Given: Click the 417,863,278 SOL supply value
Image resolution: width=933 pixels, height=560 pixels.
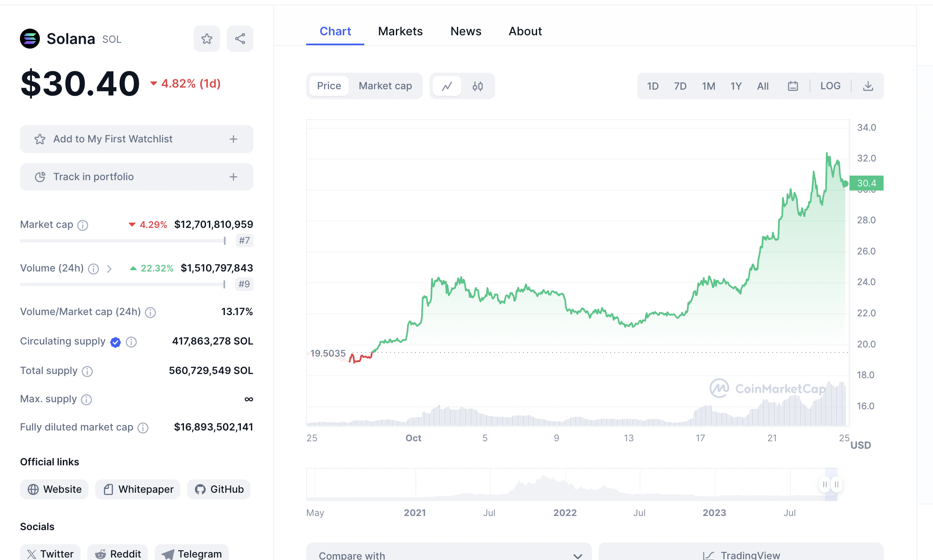Looking at the screenshot, I should pos(213,341).
